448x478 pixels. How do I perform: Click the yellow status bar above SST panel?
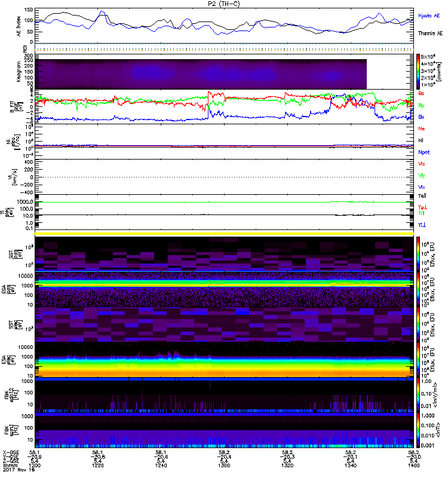click(x=224, y=234)
